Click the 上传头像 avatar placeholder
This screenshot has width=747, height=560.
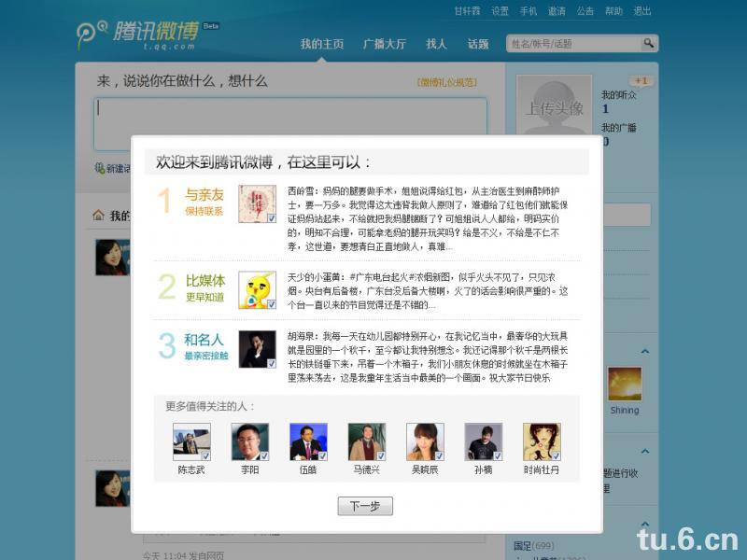tap(554, 109)
